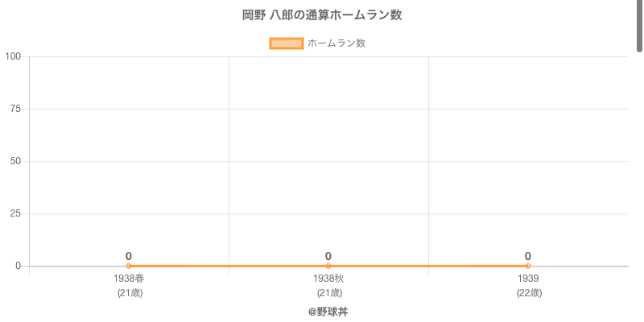Select the 1938秋 x-axis label
The height and width of the screenshot is (322, 644).
(x=328, y=279)
